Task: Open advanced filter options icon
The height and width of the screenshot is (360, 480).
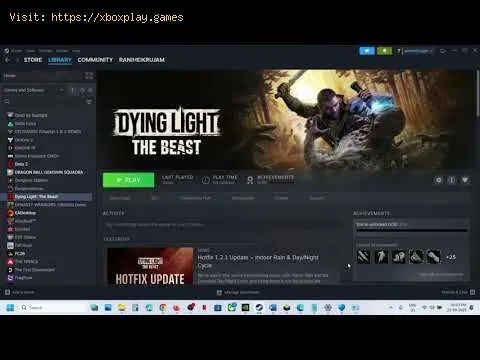Action: [x=89, y=101]
